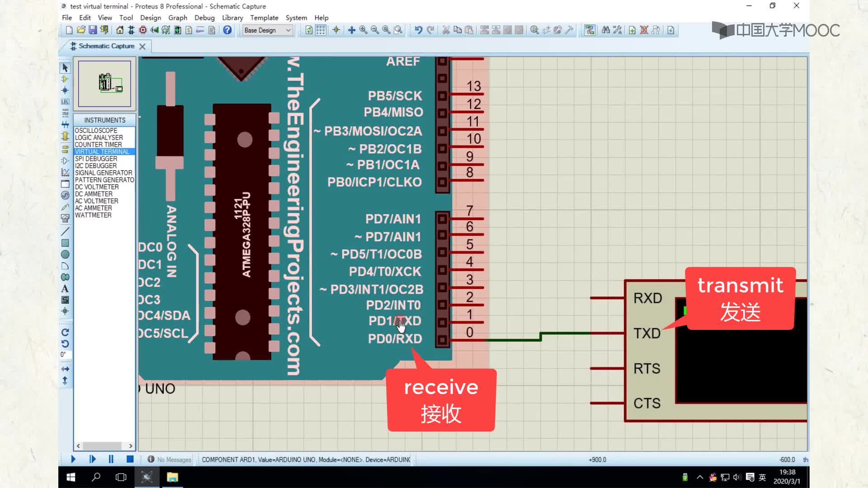The width and height of the screenshot is (868, 488).
Task: Open the File menu
Action: (67, 18)
